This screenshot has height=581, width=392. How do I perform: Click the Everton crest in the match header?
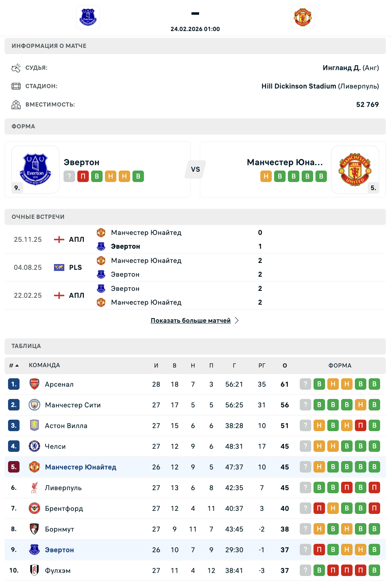tap(88, 17)
